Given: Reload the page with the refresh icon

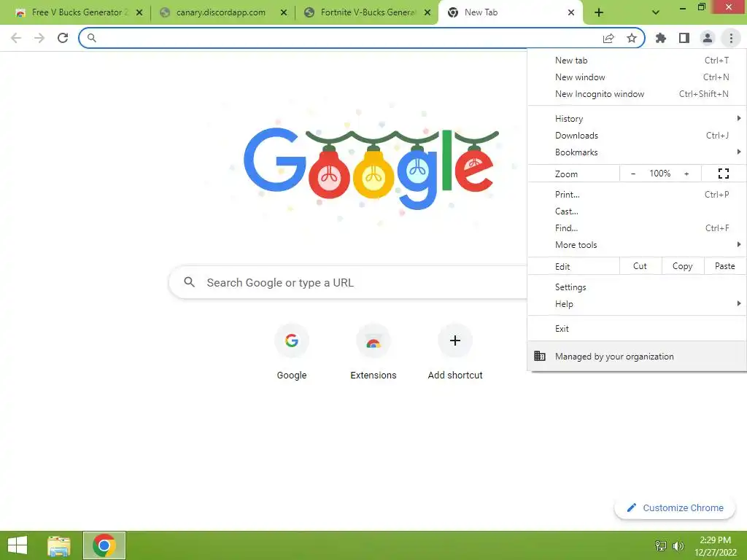Looking at the screenshot, I should (x=63, y=38).
